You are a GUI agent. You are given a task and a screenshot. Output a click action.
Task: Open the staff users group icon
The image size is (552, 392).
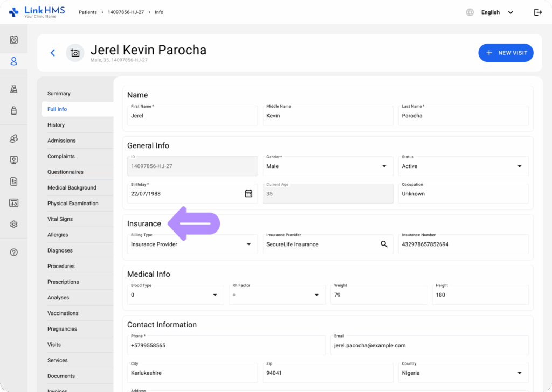tap(14, 139)
